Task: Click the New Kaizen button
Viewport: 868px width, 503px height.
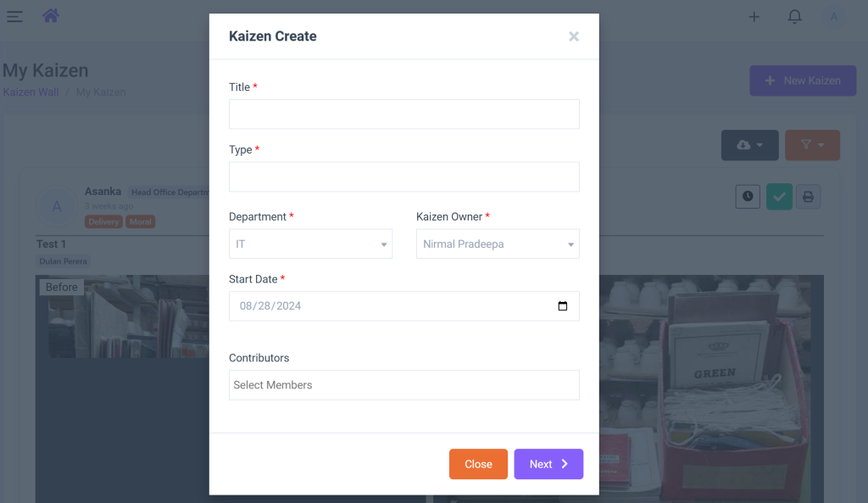Action: [x=802, y=81]
